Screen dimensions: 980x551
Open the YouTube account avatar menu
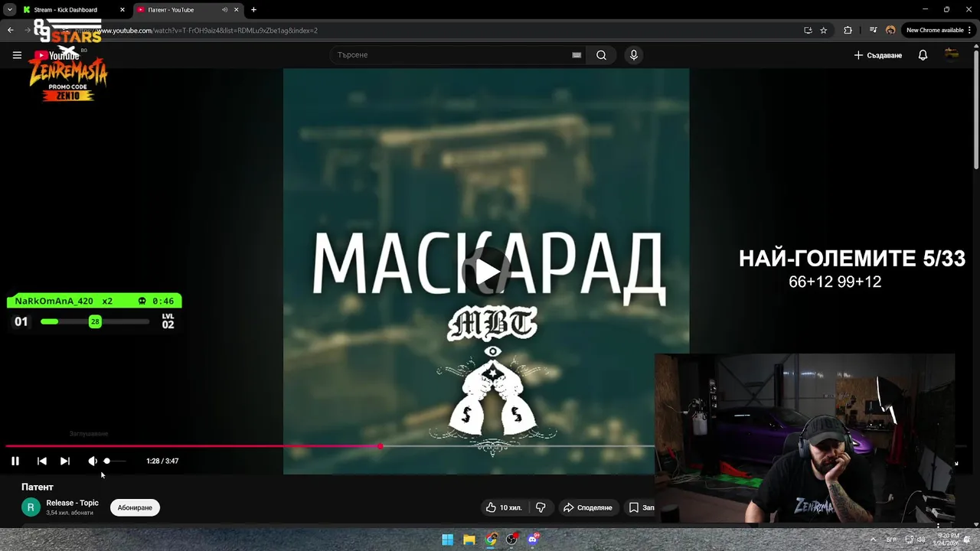pos(952,54)
